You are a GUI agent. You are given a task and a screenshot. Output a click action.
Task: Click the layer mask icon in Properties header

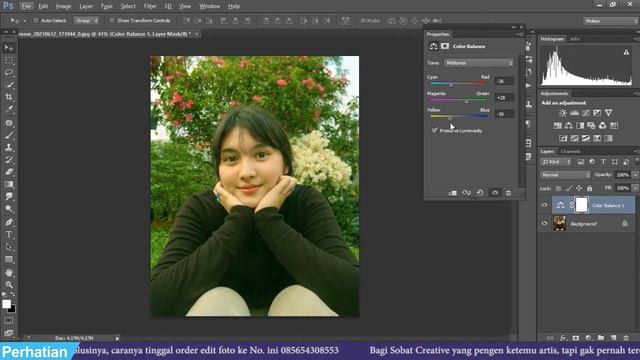tap(445, 46)
